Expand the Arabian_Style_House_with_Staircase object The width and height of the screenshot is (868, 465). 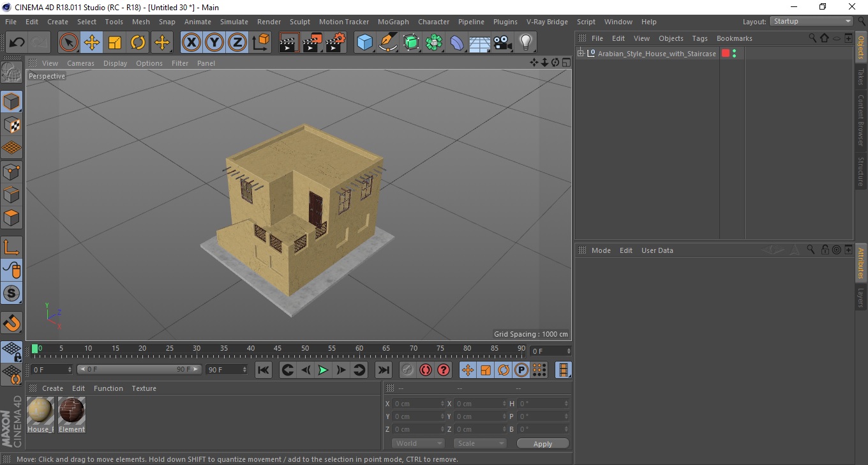[580, 53]
